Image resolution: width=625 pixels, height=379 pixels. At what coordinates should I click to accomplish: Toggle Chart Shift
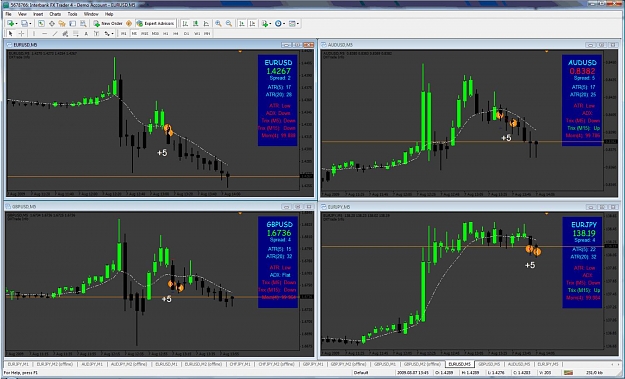tap(252, 24)
